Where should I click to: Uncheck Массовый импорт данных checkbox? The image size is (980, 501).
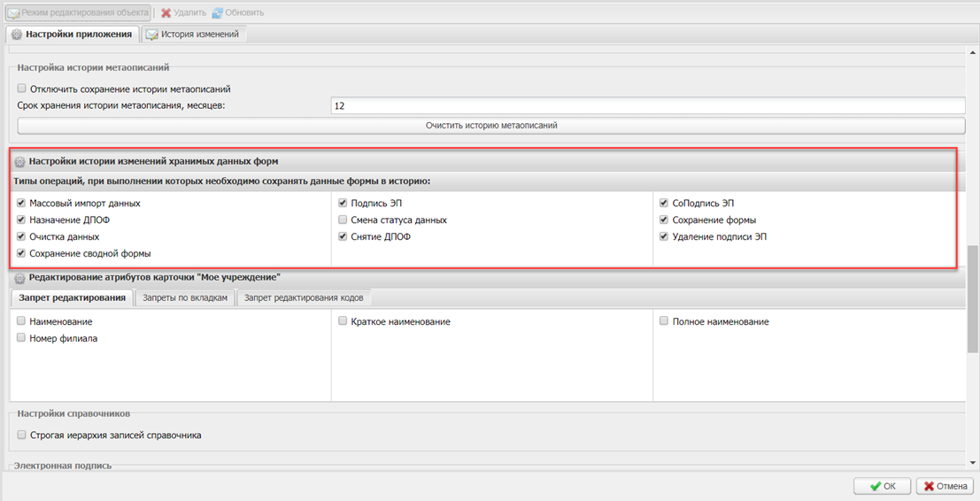coord(21,204)
